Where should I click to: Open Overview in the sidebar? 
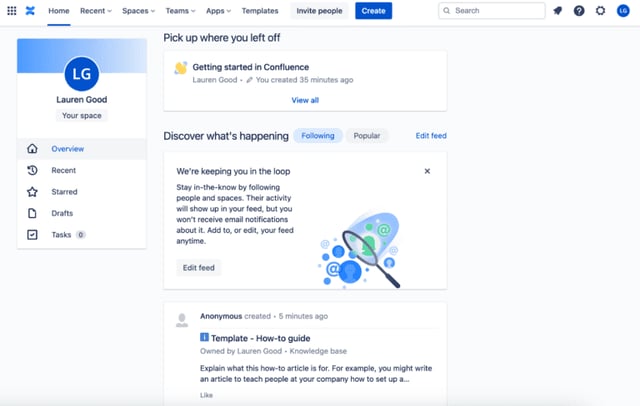click(82, 149)
